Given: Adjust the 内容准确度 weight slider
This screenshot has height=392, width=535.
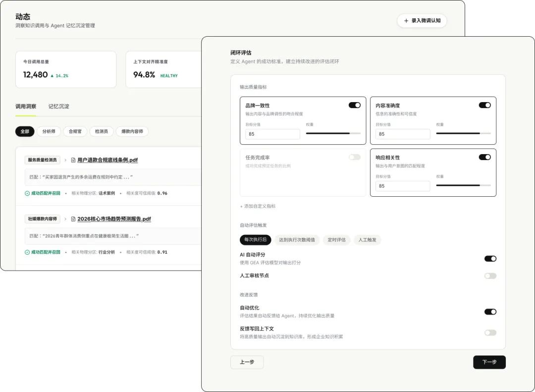Looking at the screenshot, I should pos(463,133).
